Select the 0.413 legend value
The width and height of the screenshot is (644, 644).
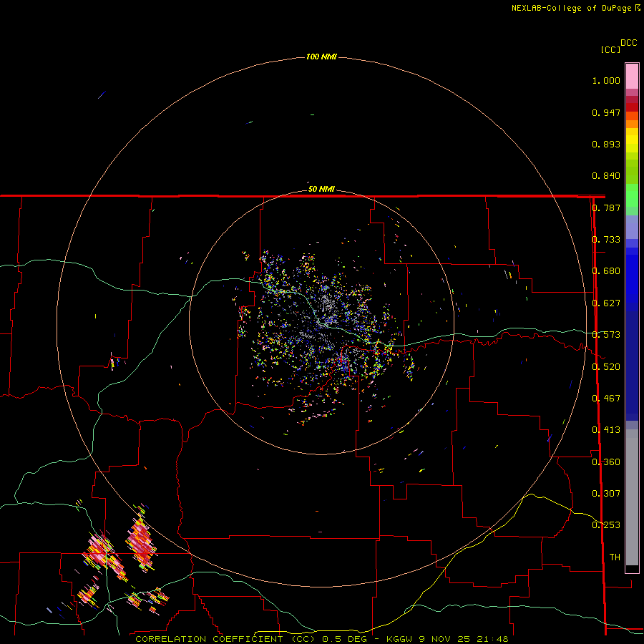click(606, 430)
